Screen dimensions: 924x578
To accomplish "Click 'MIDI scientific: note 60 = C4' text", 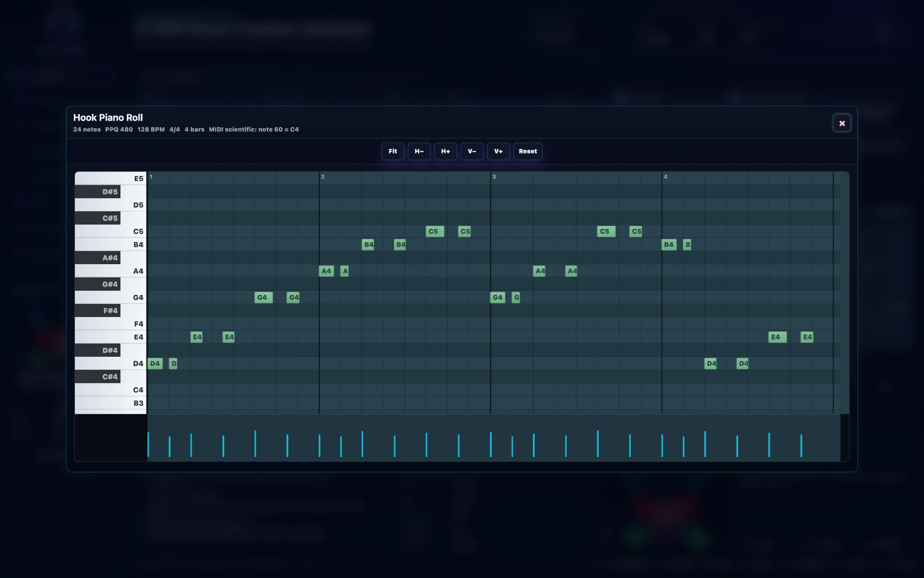I will pyautogui.click(x=254, y=129).
